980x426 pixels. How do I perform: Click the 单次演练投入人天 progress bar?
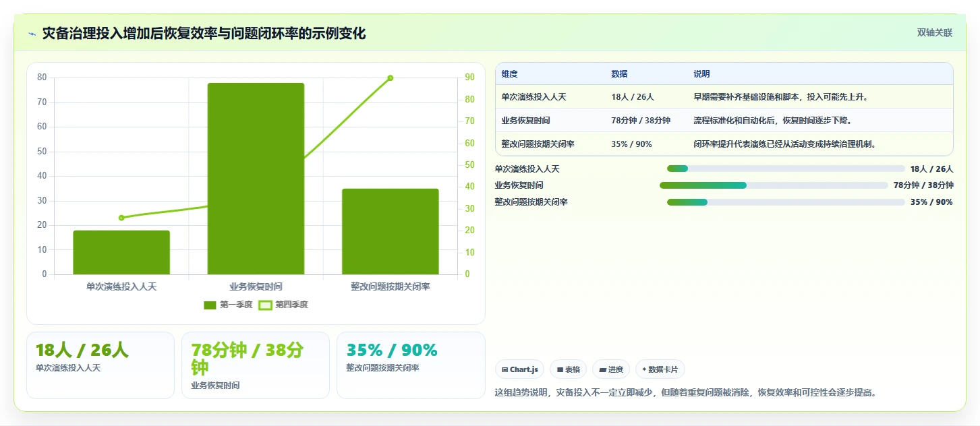click(x=786, y=169)
